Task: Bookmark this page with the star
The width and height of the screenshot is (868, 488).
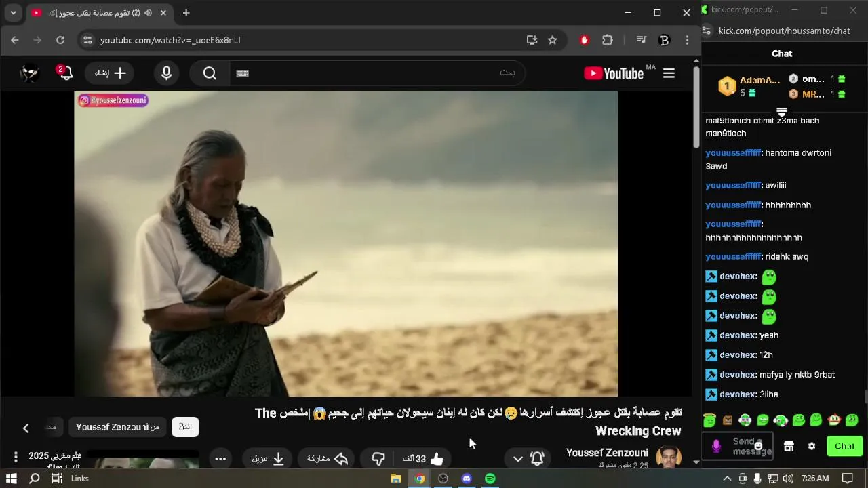Action: click(x=553, y=40)
